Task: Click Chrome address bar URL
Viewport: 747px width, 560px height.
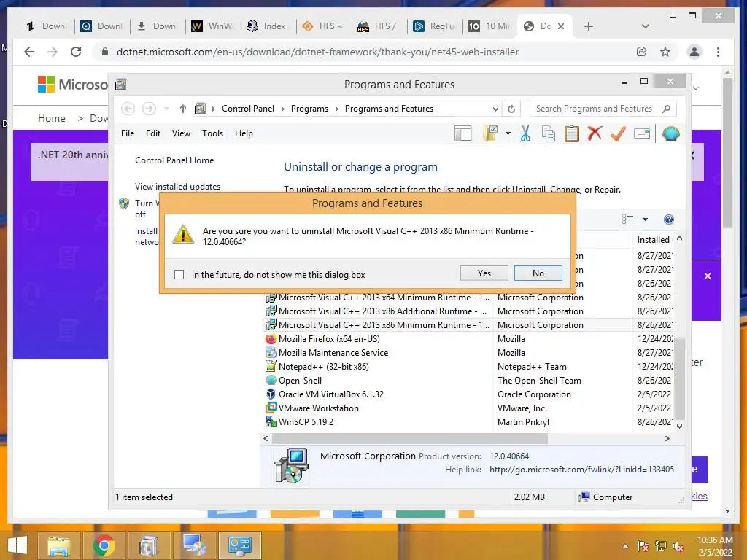Action: (318, 52)
